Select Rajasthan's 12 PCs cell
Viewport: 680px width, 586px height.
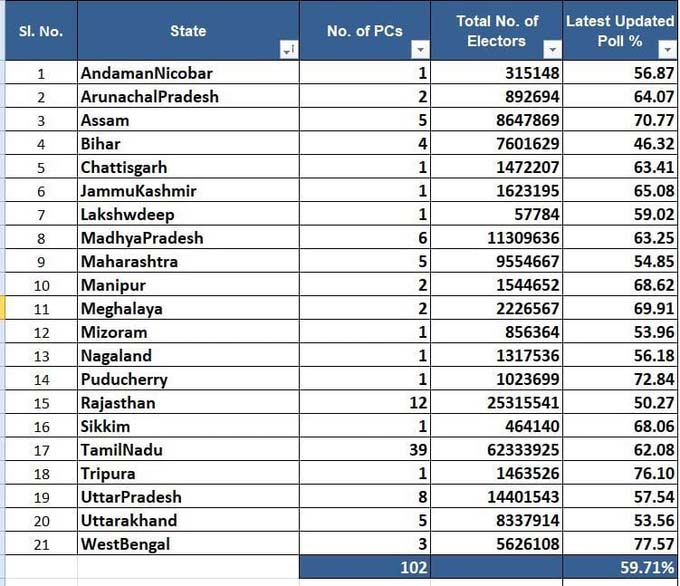pyautogui.click(x=365, y=403)
